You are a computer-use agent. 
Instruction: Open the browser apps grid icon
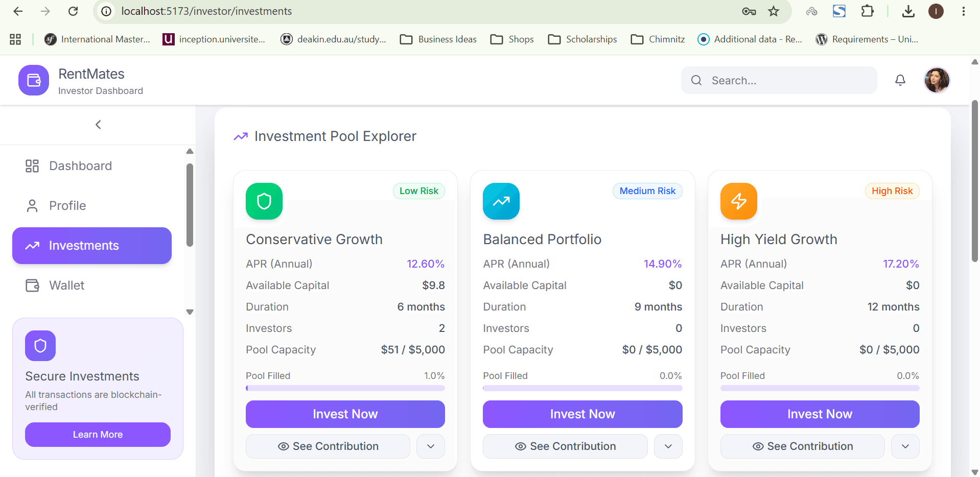pos(15,39)
